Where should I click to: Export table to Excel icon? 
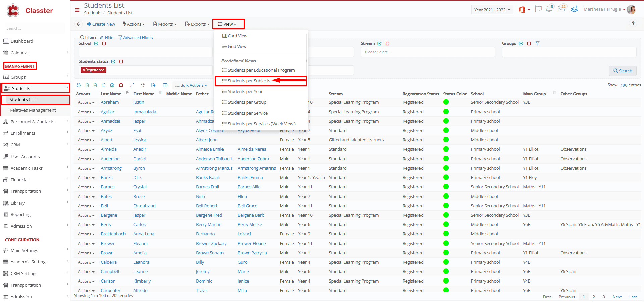[87, 85]
